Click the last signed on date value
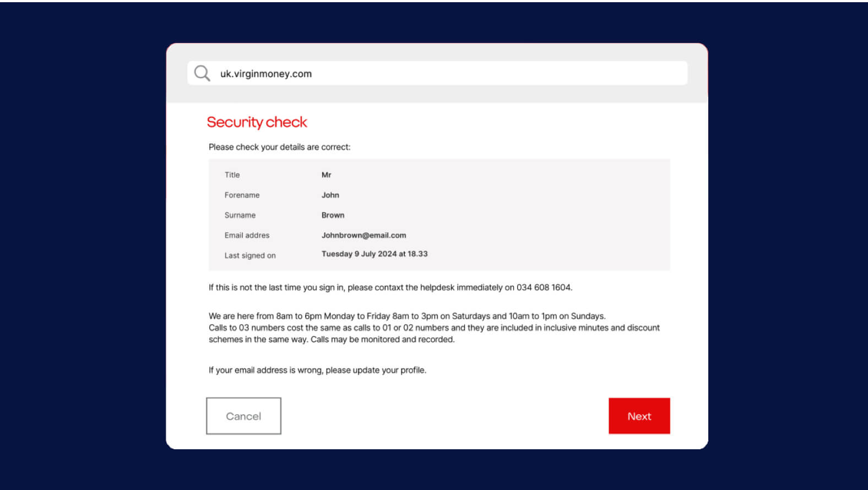The image size is (868, 490). tap(374, 254)
